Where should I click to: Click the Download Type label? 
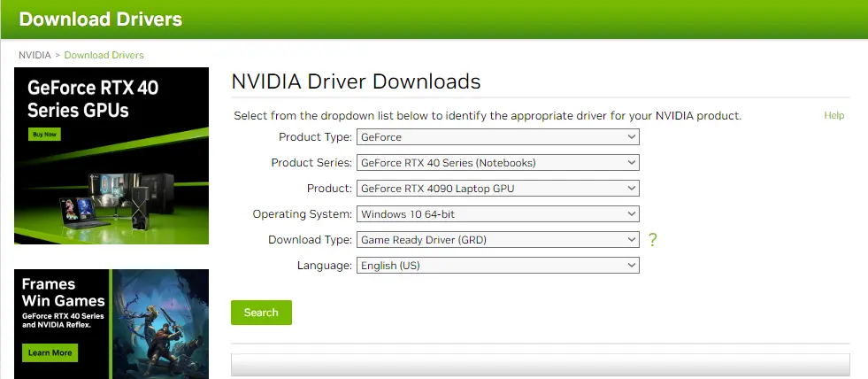(310, 240)
